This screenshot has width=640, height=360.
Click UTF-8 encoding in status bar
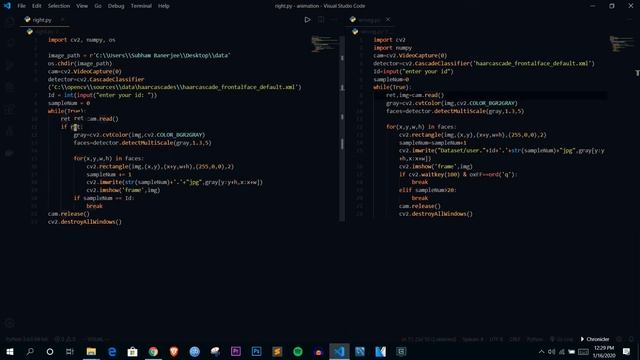pyautogui.click(x=496, y=339)
